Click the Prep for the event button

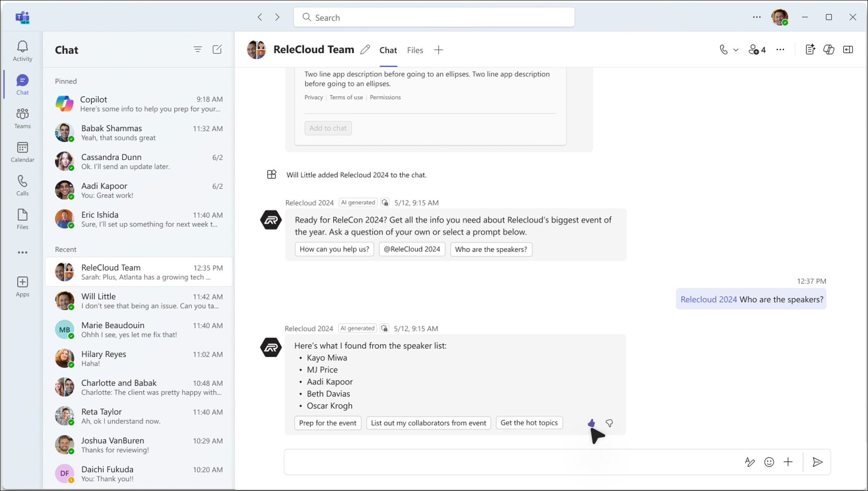point(327,422)
